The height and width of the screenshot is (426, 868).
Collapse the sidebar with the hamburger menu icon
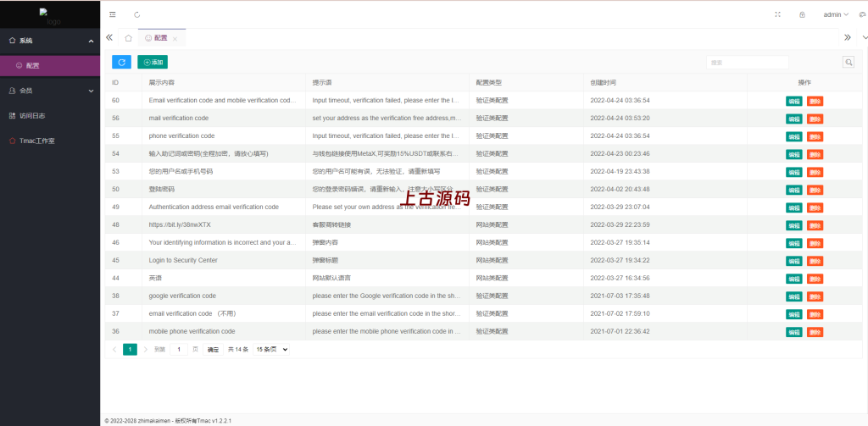(x=113, y=15)
